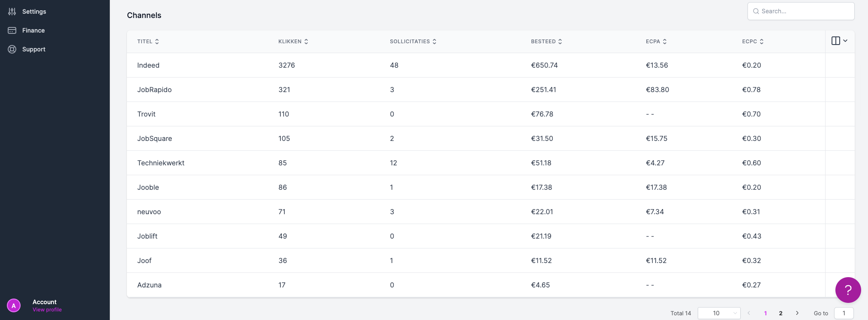The width and height of the screenshot is (868, 320).
Task: Select the Techniekwerkt channel title
Action: coord(161,163)
